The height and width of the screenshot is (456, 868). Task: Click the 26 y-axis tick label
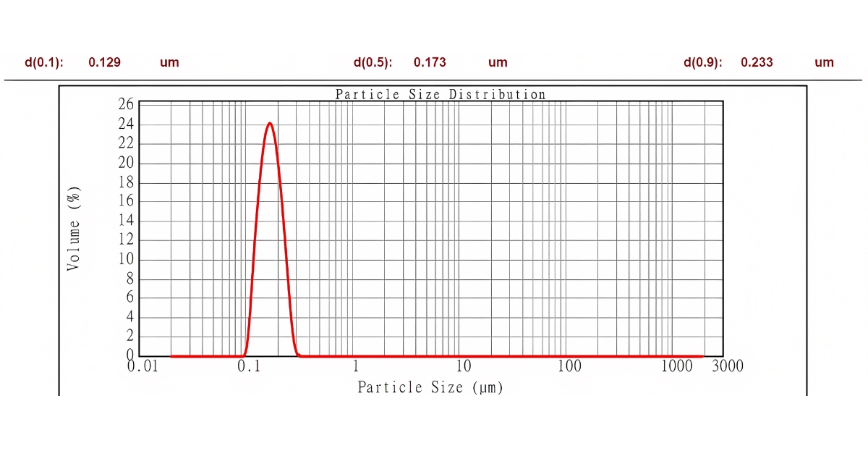pos(126,104)
